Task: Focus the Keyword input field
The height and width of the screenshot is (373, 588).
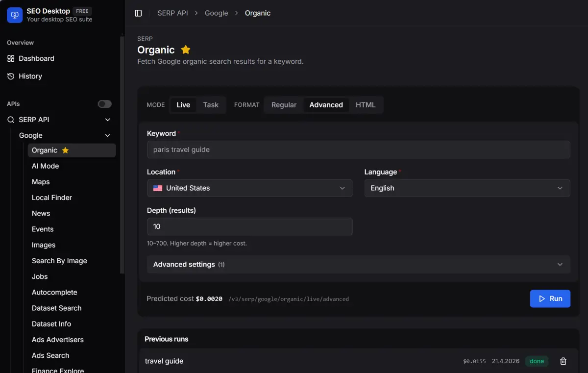Action: click(359, 149)
